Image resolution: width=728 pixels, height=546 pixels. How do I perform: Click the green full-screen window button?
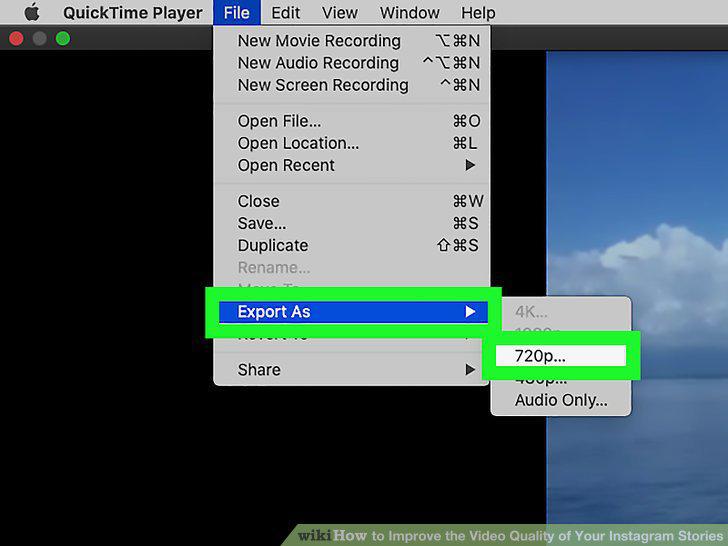pos(63,39)
